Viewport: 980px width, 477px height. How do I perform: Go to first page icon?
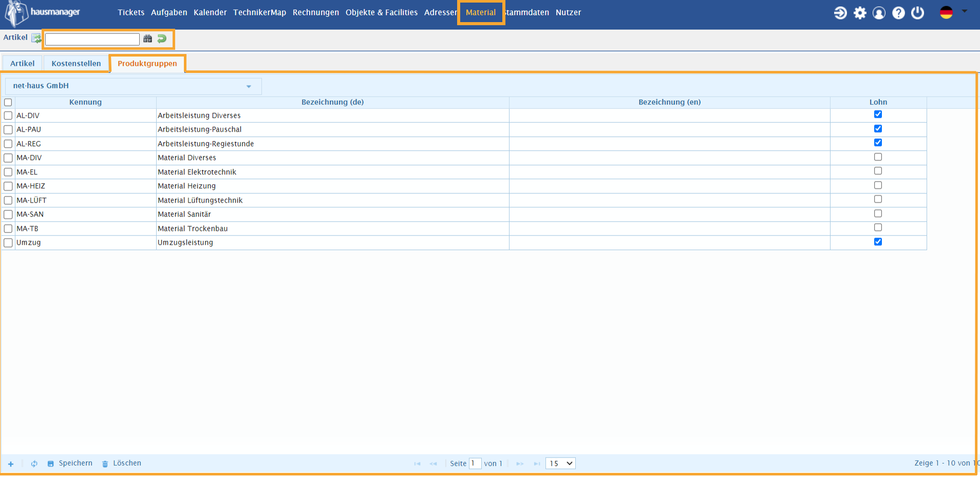417,464
